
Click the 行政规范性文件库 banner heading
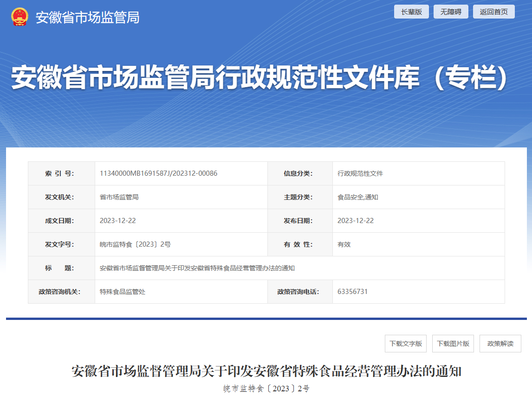pyautogui.click(x=260, y=78)
